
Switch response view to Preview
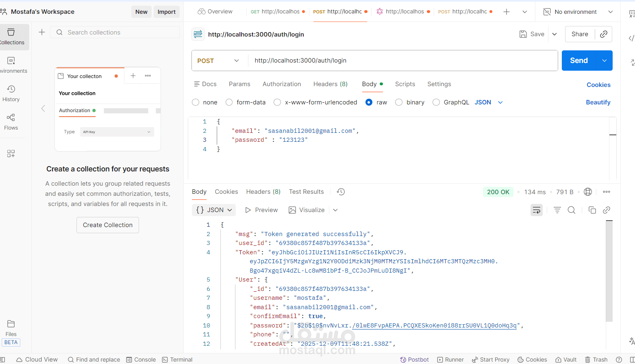[x=261, y=210]
